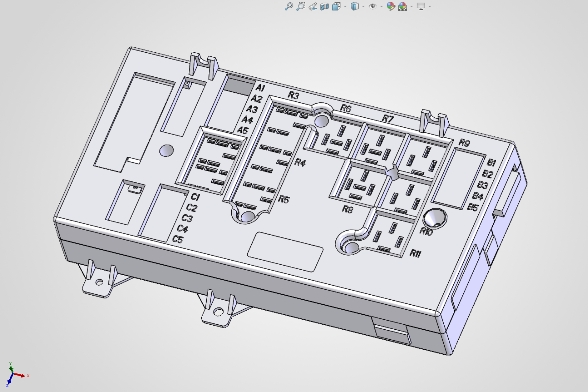Select the 'A1' label on the model
This screenshot has width=588, height=392.
pyautogui.click(x=260, y=88)
